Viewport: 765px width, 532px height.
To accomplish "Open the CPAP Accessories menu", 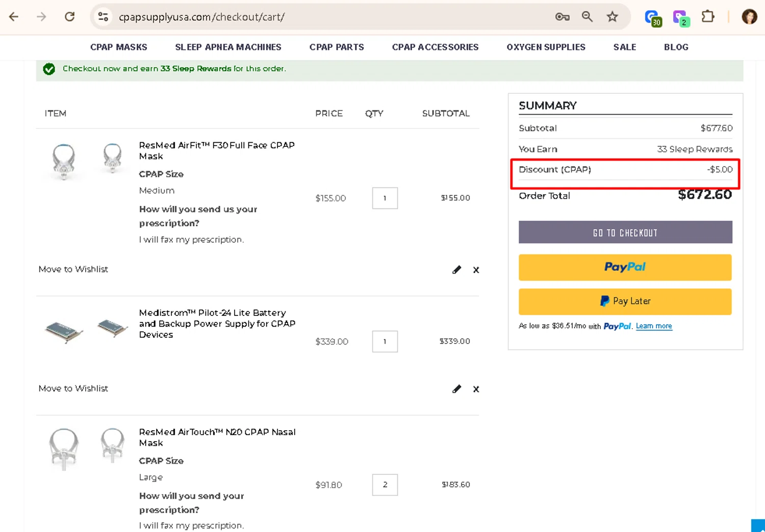I will [x=435, y=47].
